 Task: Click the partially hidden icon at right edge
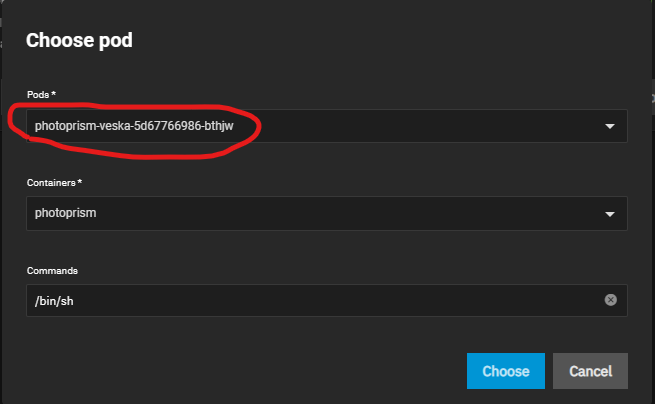pyautogui.click(x=653, y=99)
